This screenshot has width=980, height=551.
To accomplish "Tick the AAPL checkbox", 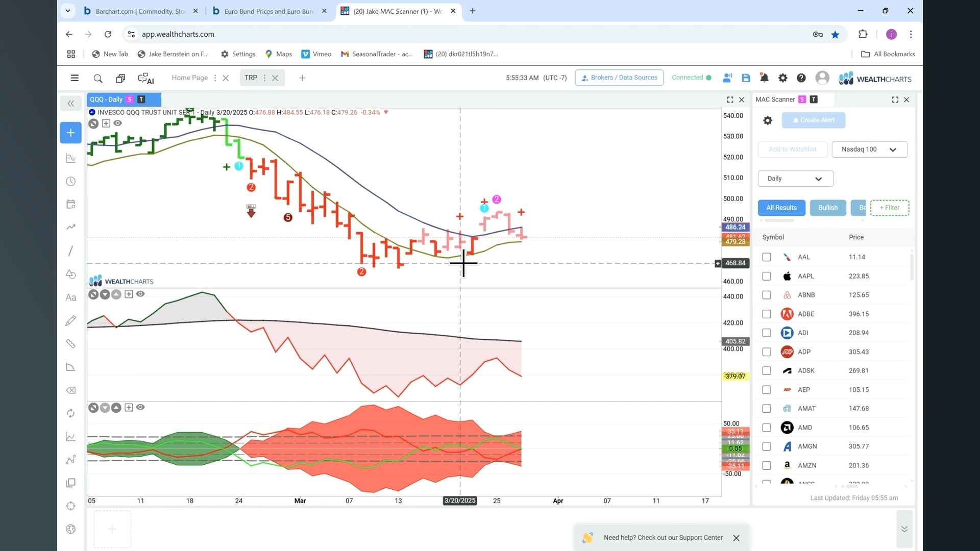I will point(767,276).
